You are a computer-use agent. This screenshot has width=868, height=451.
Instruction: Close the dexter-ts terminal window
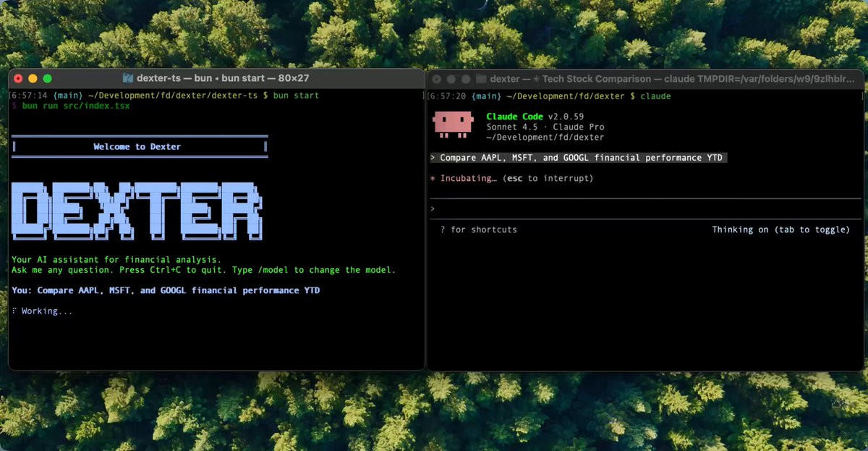click(x=19, y=78)
